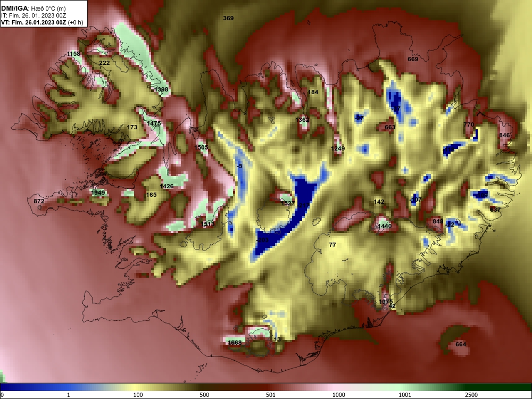
Task: Select the 872 value label
Action: (x=39, y=201)
